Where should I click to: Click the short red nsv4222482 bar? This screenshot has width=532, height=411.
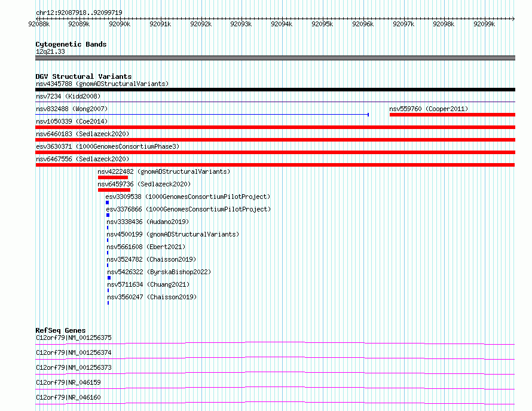(x=113, y=177)
